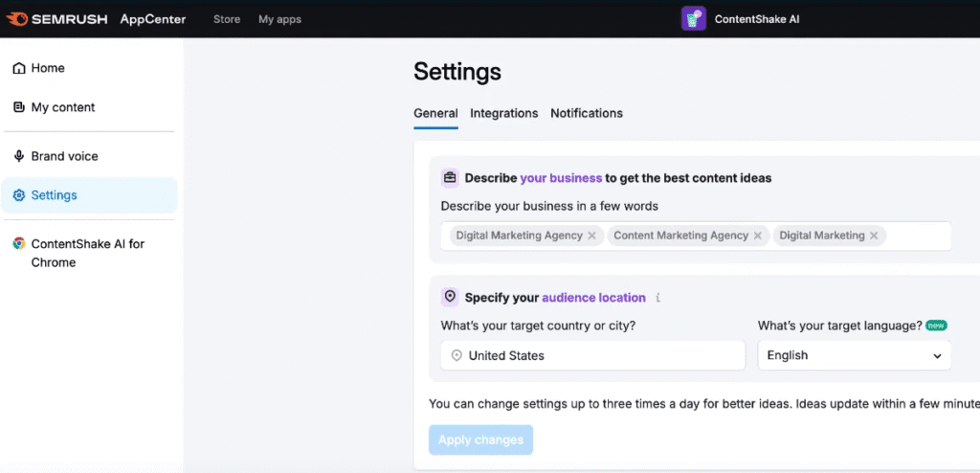Click the Describe your business in a few words label
The image size is (980, 473).
(x=549, y=206)
